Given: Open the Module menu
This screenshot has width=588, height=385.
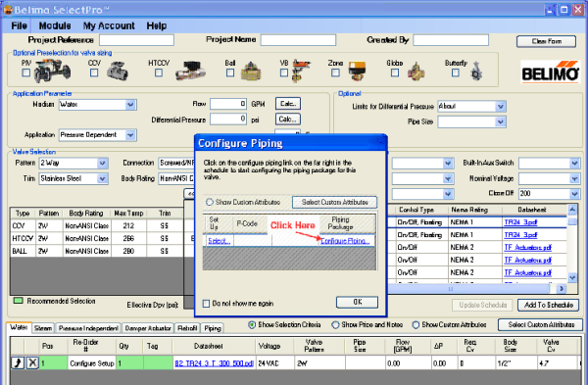Looking at the screenshot, I should [x=55, y=25].
